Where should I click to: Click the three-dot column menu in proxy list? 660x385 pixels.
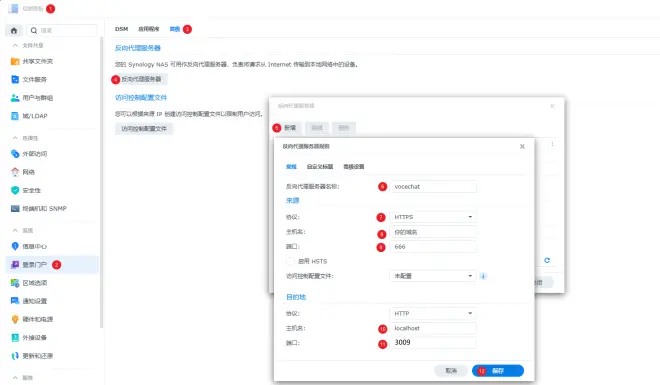point(552,144)
